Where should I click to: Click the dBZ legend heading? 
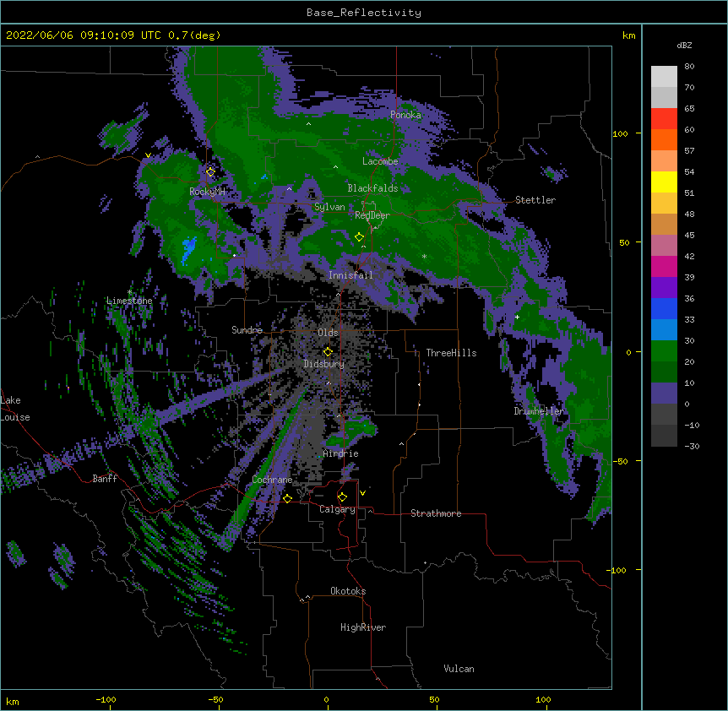click(x=684, y=46)
